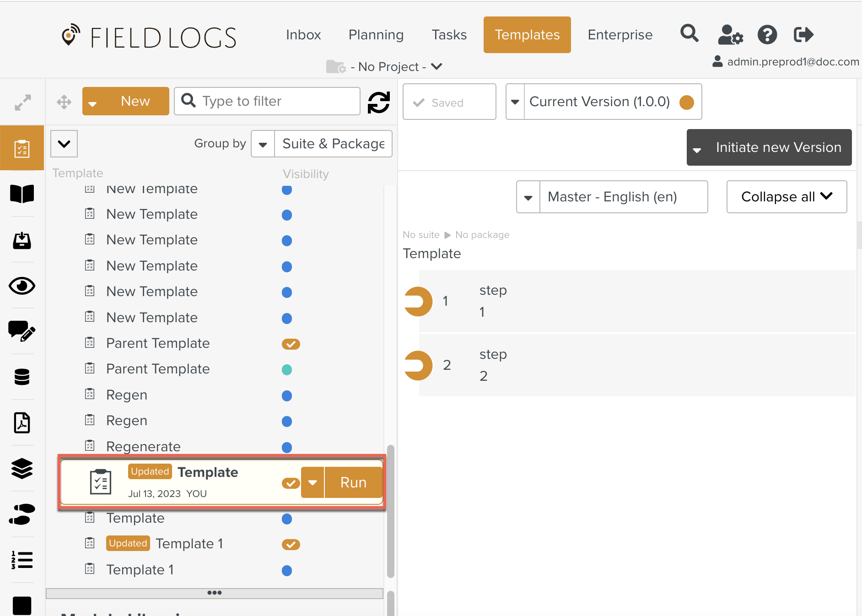Screen dimensions: 862x616
Task: Click the logout icon in header
Action: pos(803,34)
